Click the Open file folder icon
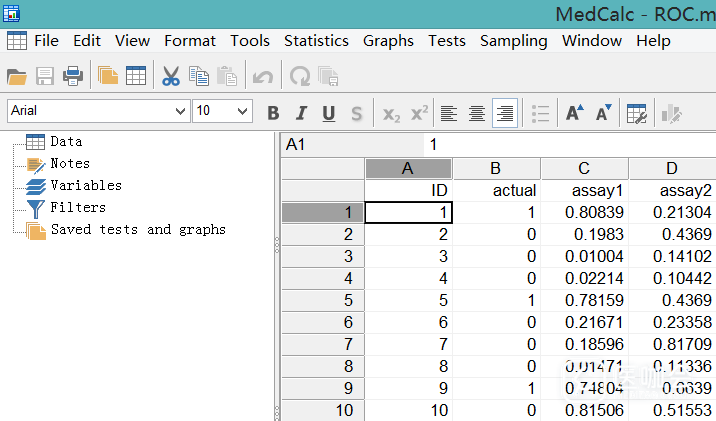Screen dimensions: 716x421 (x=17, y=76)
